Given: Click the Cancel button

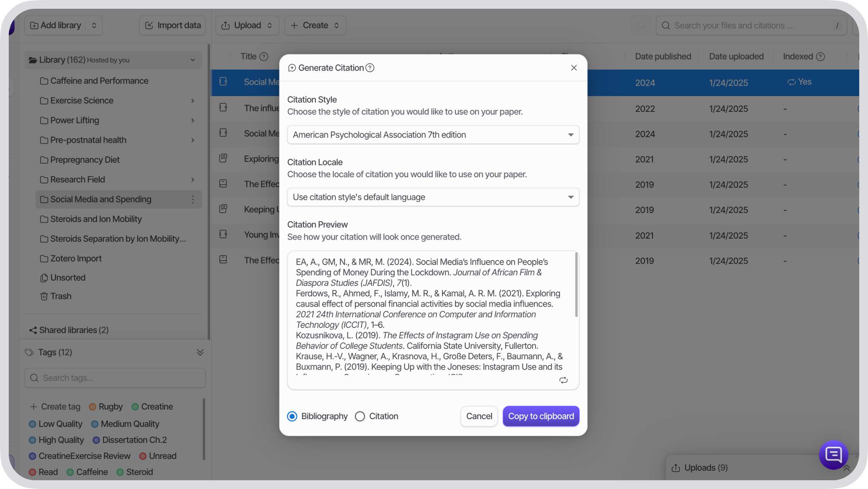Looking at the screenshot, I should 479,416.
